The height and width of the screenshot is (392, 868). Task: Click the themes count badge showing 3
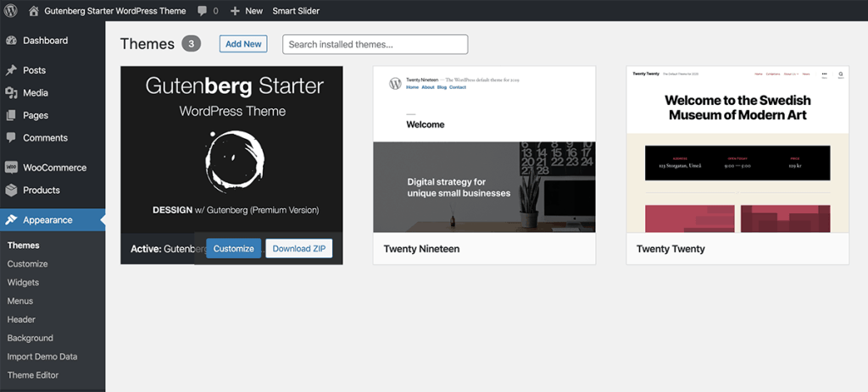pos(191,44)
